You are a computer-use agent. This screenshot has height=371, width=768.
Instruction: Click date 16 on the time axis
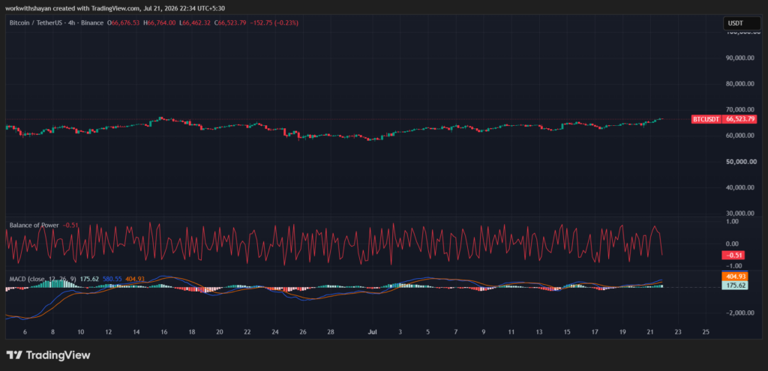[164, 332]
